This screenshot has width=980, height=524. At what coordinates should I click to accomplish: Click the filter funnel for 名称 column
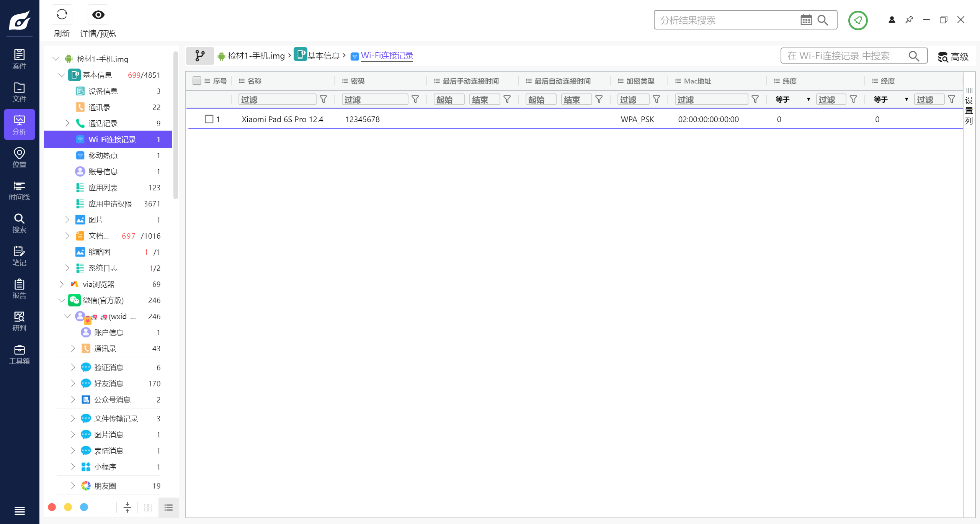[x=323, y=100]
